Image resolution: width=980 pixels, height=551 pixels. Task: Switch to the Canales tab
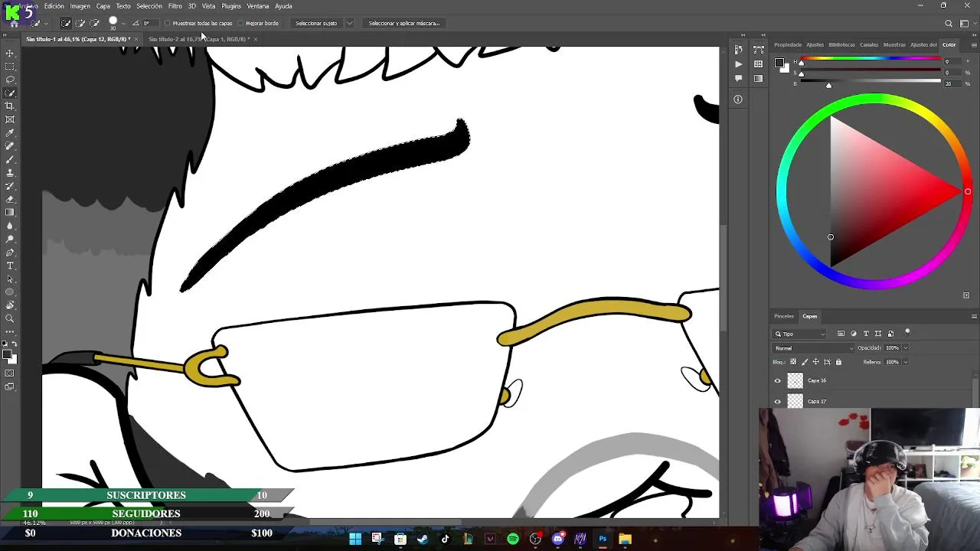(x=869, y=44)
